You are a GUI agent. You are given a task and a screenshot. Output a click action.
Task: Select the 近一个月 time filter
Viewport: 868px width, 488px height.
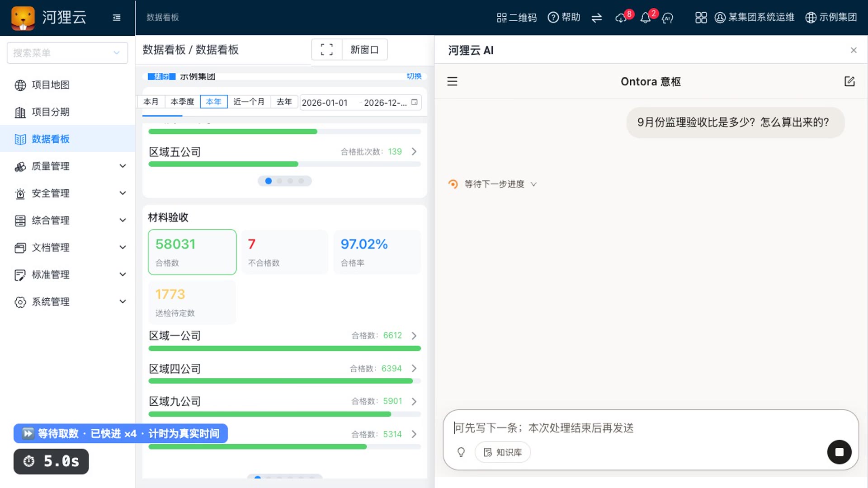(249, 102)
